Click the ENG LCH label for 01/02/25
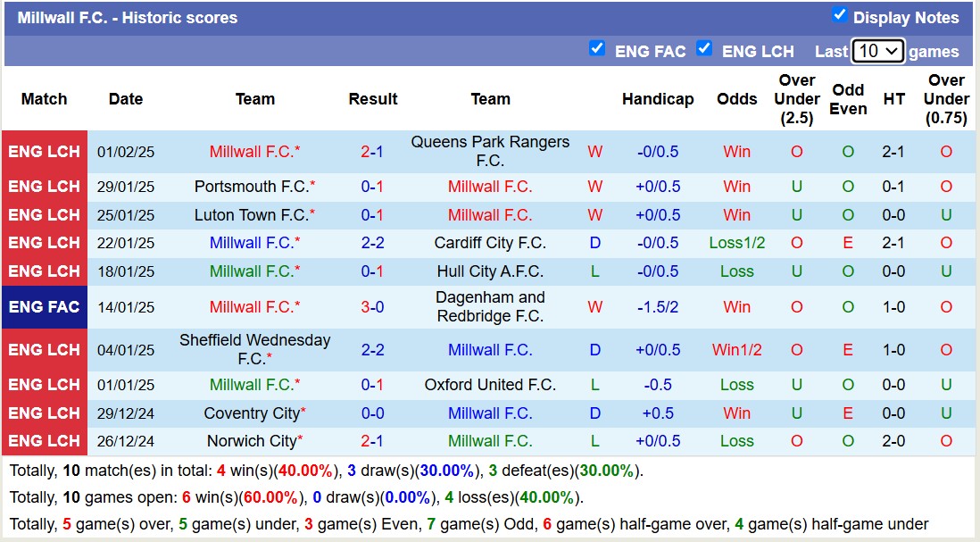The width and height of the screenshot is (980, 542). point(45,152)
